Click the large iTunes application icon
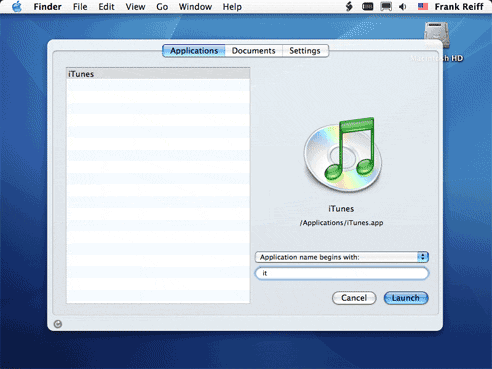 pyautogui.click(x=343, y=154)
